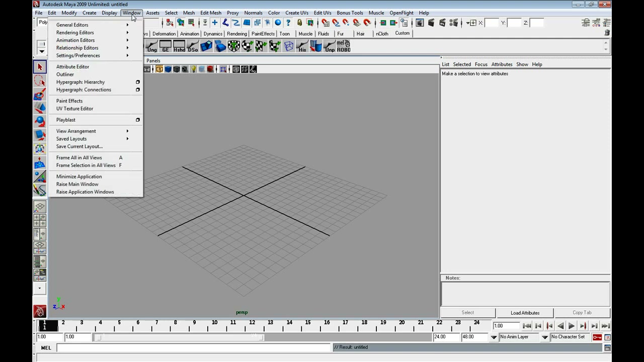Viewport: 644px width, 362px height.
Task: Open the render current frame clapboard icon
Action: [x=431, y=23]
